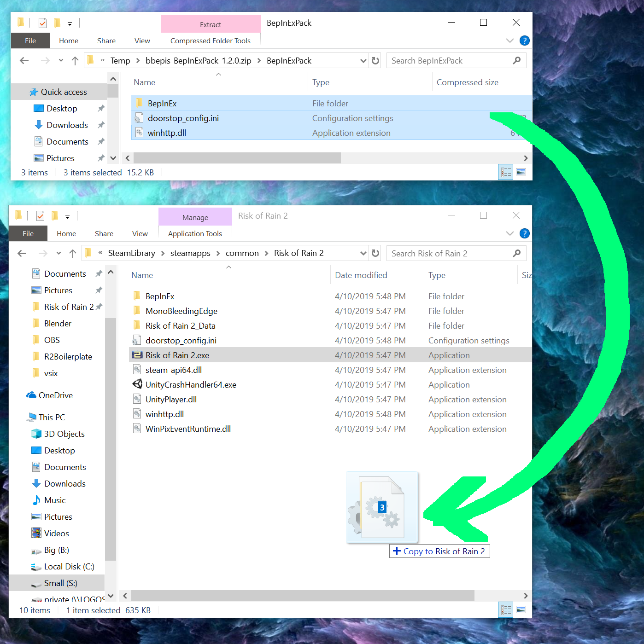
Task: Click horizontal scrollbar in BepInExPack file list
Action: (x=237, y=158)
